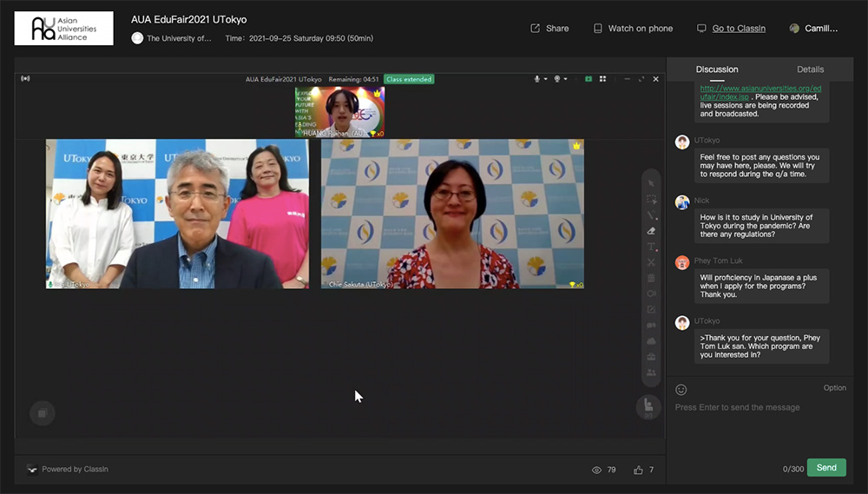Open the cloud drive tool
868x494 pixels.
tap(651, 341)
